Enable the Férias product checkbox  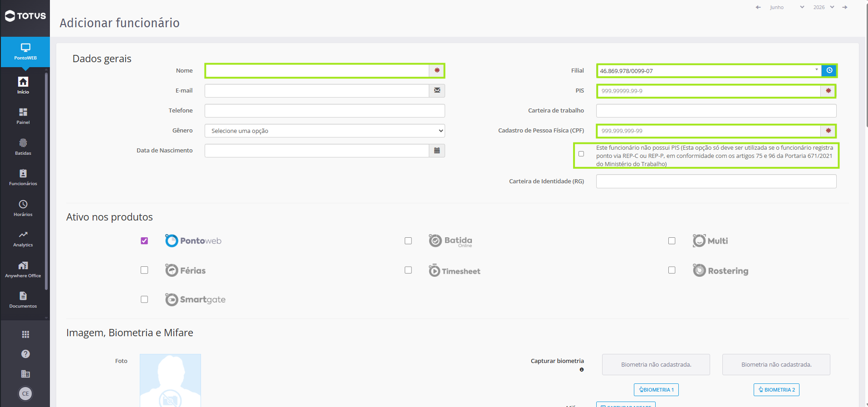[144, 270]
